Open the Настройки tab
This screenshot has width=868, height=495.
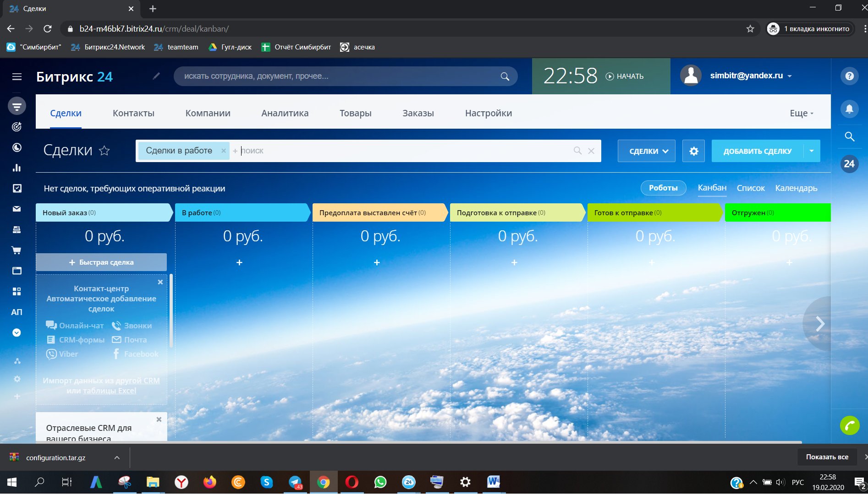489,113
